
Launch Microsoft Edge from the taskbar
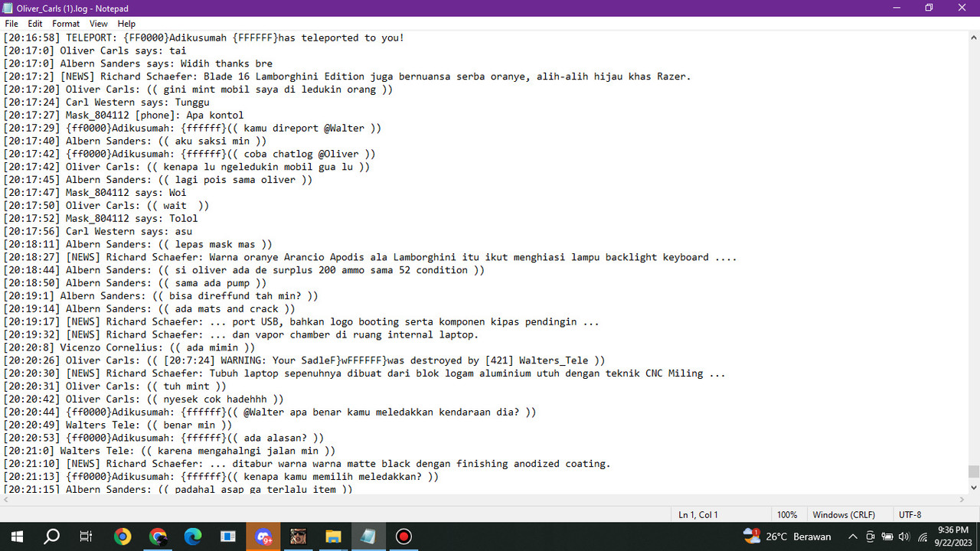point(193,536)
